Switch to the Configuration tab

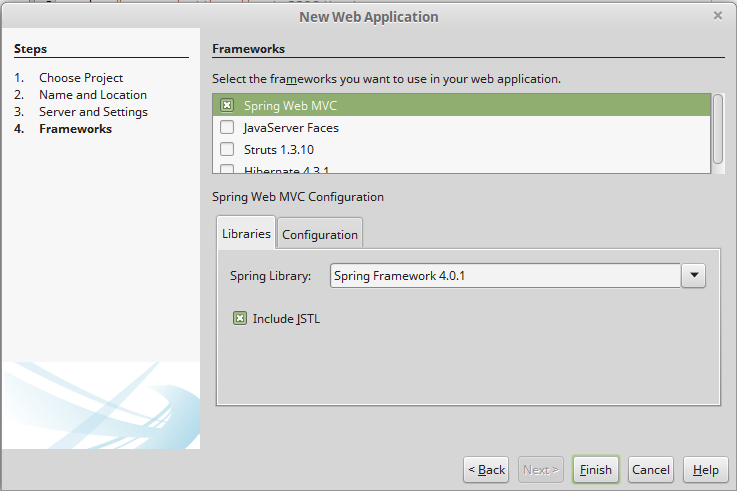click(320, 235)
